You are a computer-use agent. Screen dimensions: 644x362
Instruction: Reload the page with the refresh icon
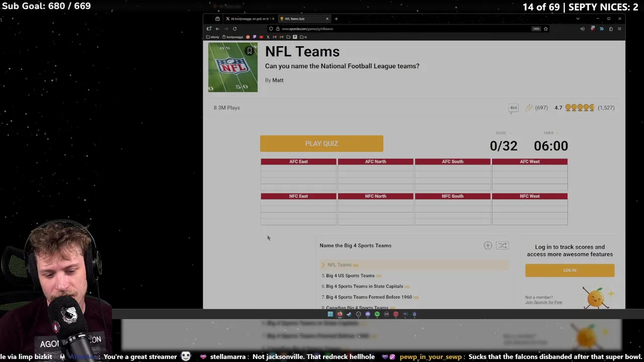click(234, 29)
